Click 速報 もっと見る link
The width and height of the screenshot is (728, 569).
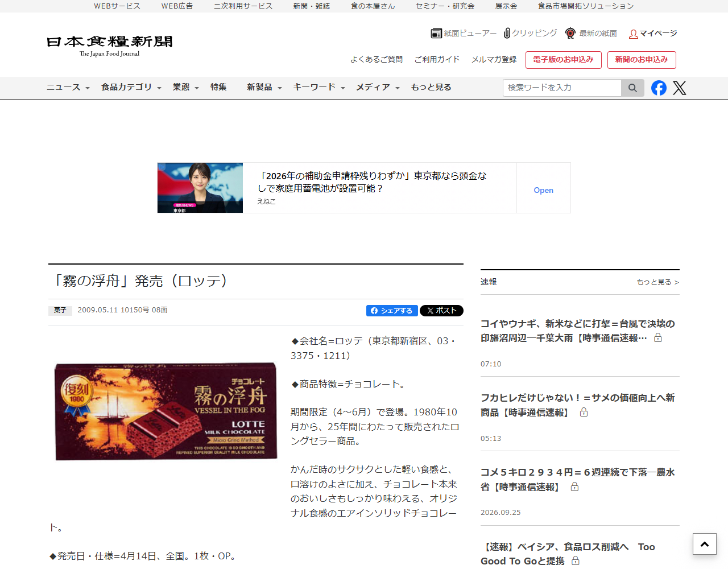658,282
